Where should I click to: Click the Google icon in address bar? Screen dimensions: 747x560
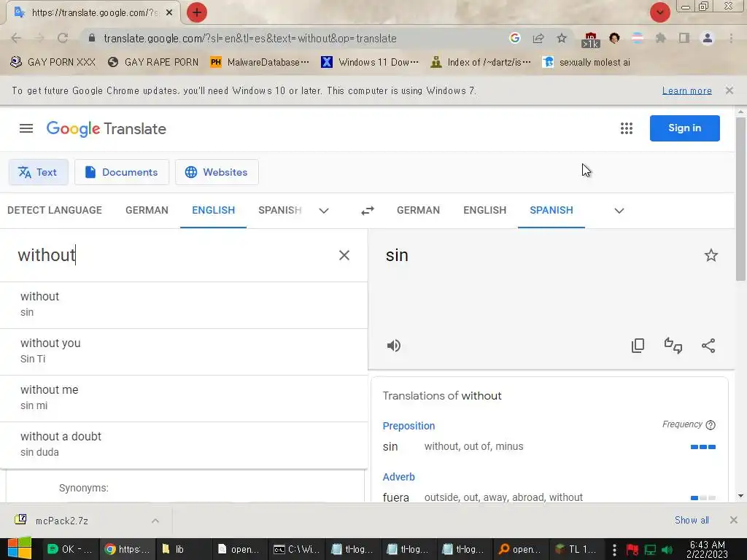tap(514, 38)
